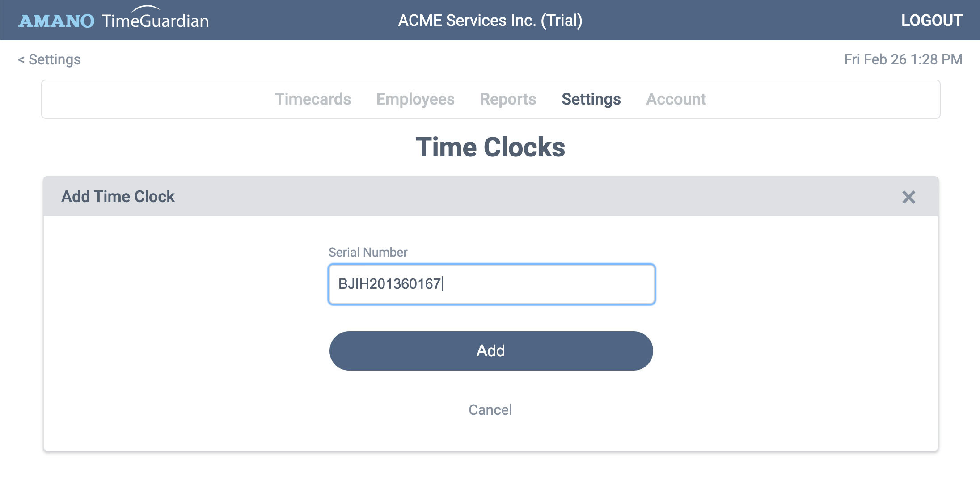Screen dimensions: 980x481
Task: Click the Add button
Action: (x=491, y=351)
